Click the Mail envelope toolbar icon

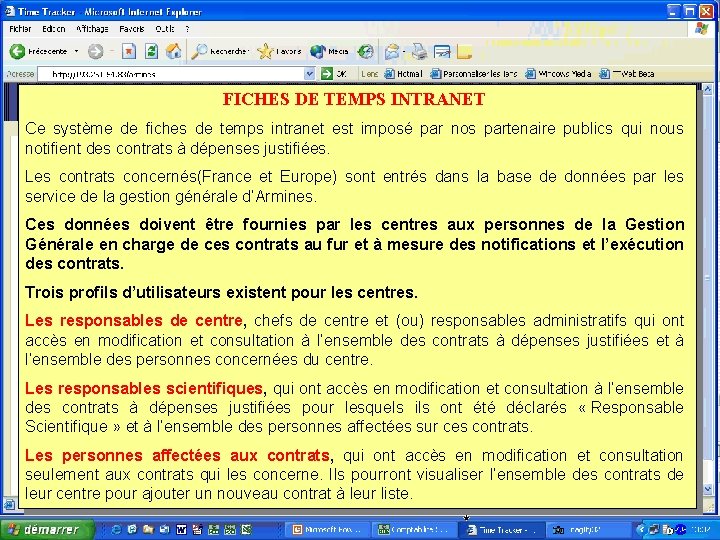point(392,51)
